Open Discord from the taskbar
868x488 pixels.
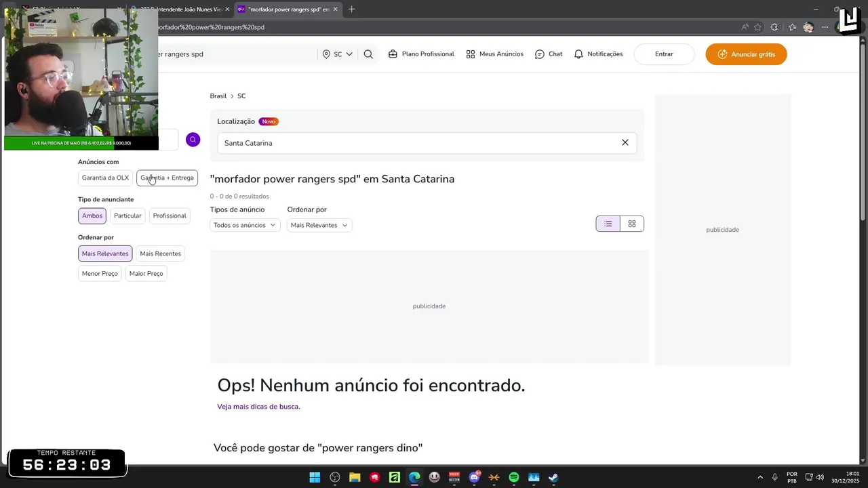(x=474, y=477)
